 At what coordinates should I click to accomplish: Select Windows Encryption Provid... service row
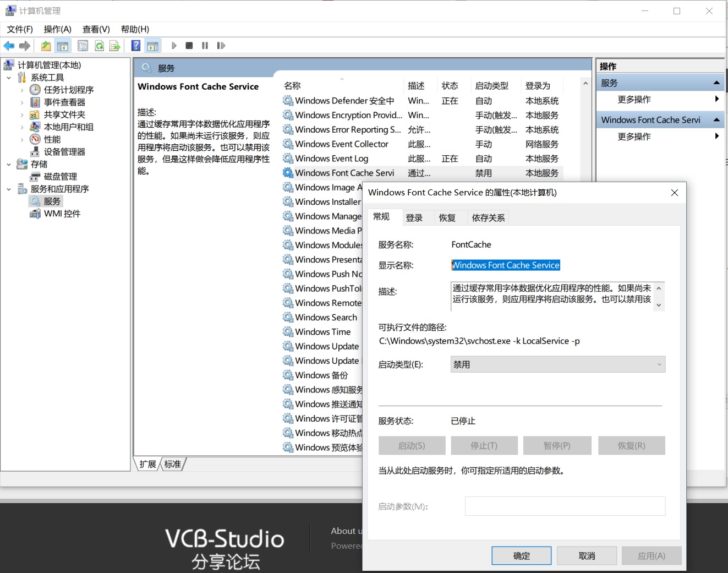click(x=422, y=115)
